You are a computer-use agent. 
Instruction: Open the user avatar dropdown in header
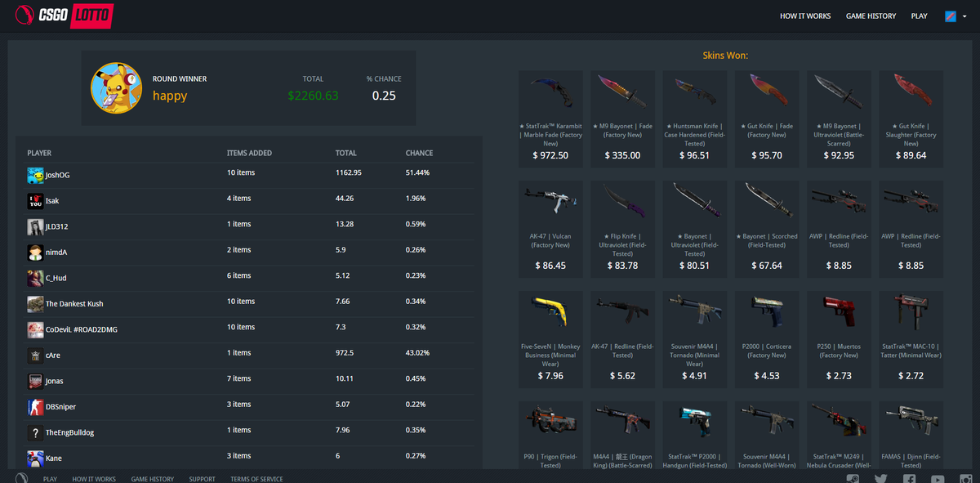[955, 16]
